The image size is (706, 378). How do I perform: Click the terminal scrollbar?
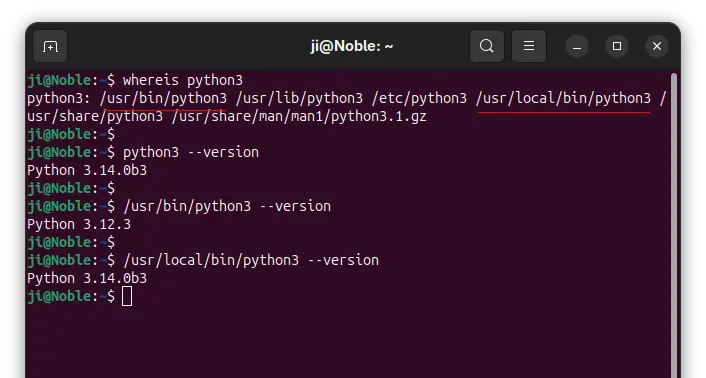pos(674,225)
